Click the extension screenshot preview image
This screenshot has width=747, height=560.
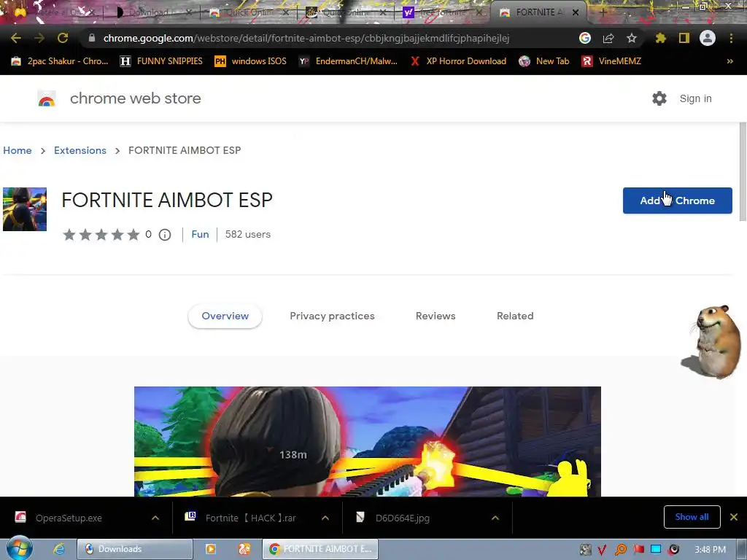tap(368, 441)
